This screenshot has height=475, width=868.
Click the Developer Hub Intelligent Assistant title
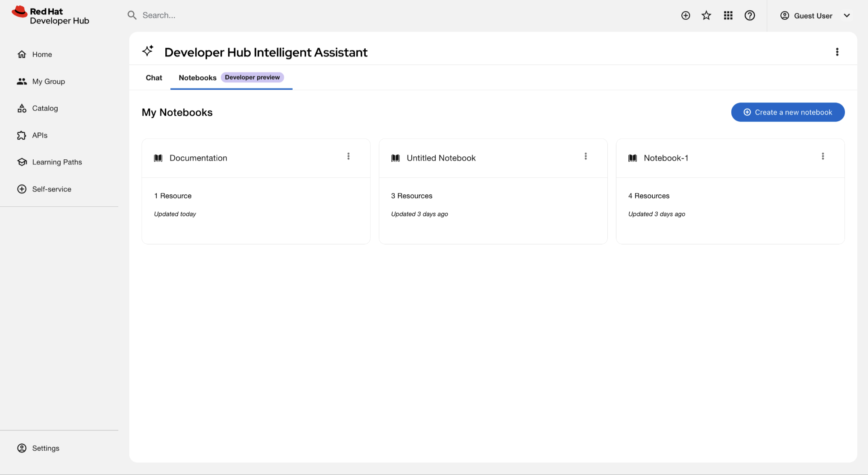tap(266, 52)
